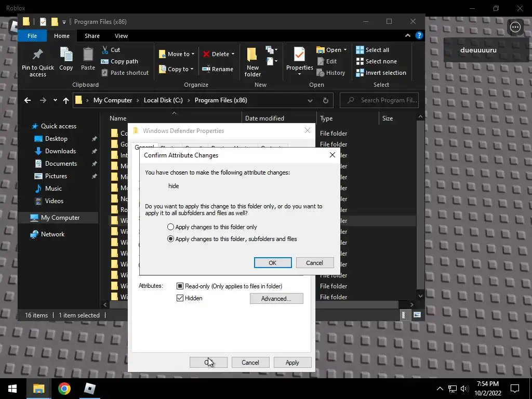Choose Copy path in the ribbon

pos(120,61)
